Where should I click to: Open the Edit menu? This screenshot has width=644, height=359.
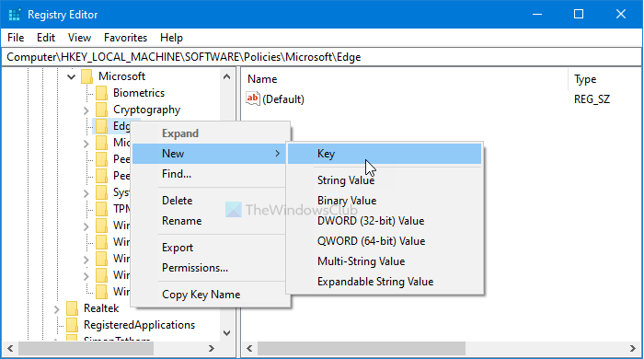tap(46, 38)
